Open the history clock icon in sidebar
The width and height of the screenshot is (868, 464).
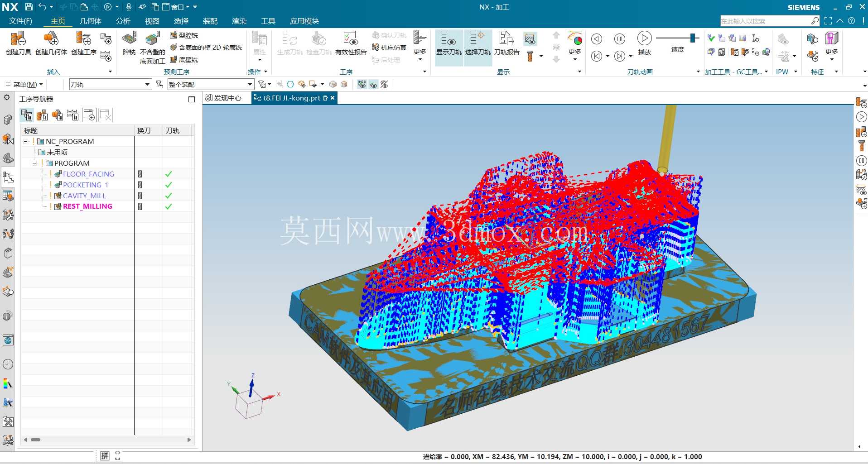point(8,364)
